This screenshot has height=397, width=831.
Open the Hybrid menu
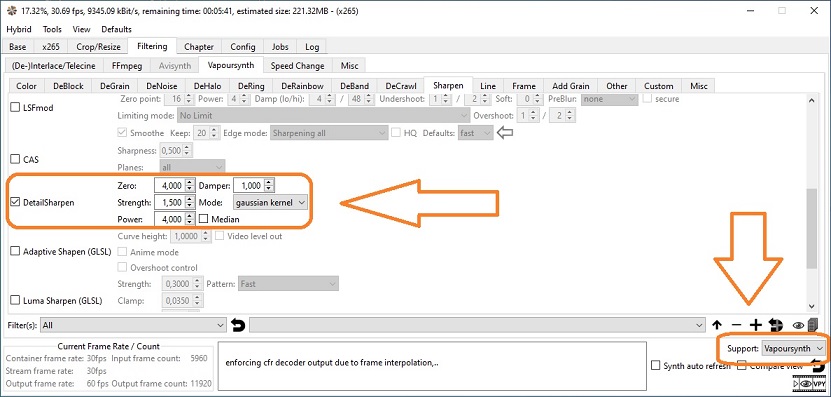19,29
